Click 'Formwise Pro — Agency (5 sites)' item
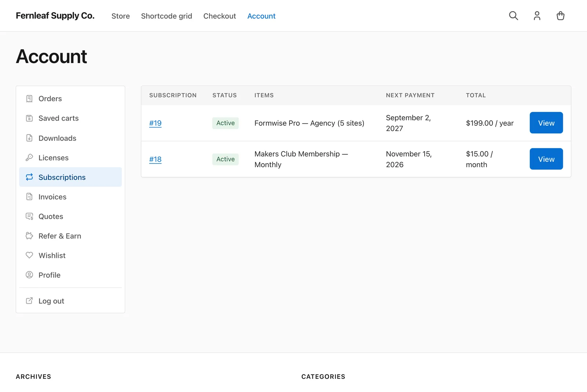The image size is (587, 392). (x=309, y=123)
